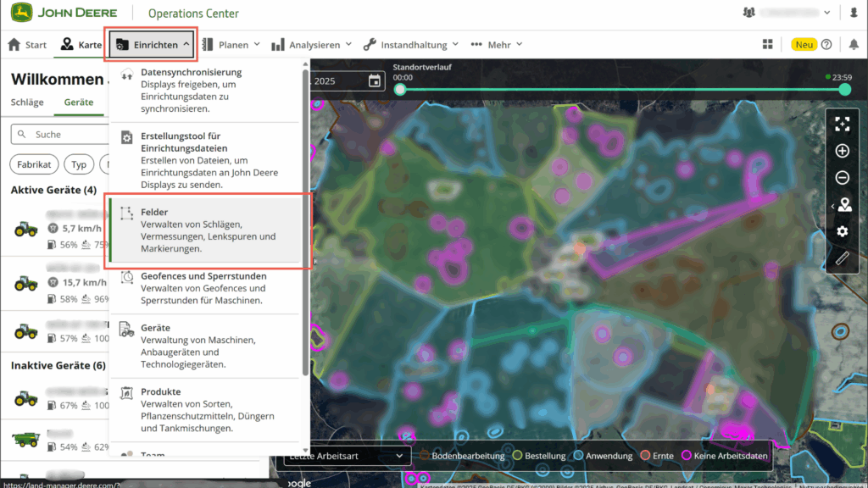This screenshot has width=868, height=488.
Task: Click the yellow Neu button
Action: coord(804,44)
